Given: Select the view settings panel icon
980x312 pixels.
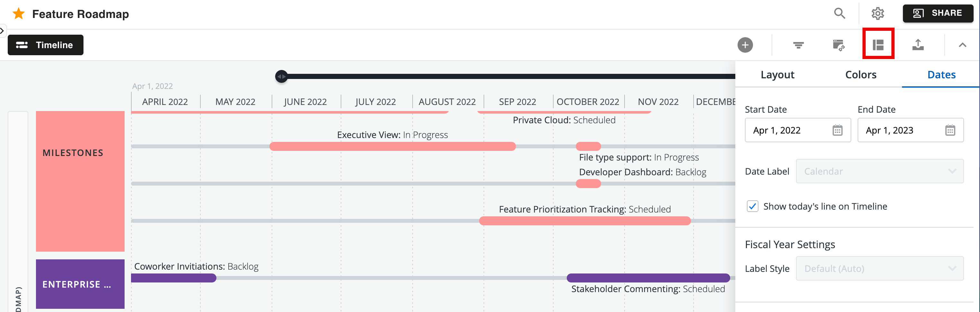Looking at the screenshot, I should coord(879,45).
